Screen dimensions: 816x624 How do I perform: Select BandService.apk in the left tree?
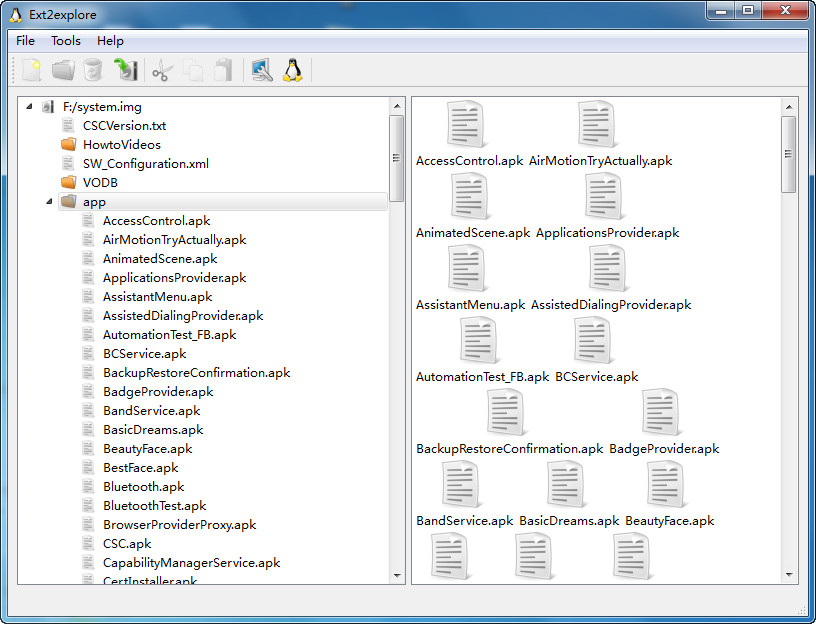(x=151, y=411)
